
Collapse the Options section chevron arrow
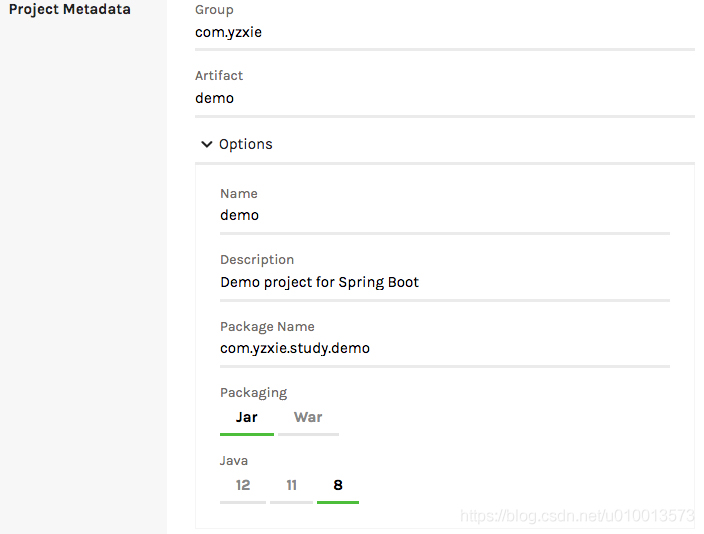pyautogui.click(x=207, y=144)
